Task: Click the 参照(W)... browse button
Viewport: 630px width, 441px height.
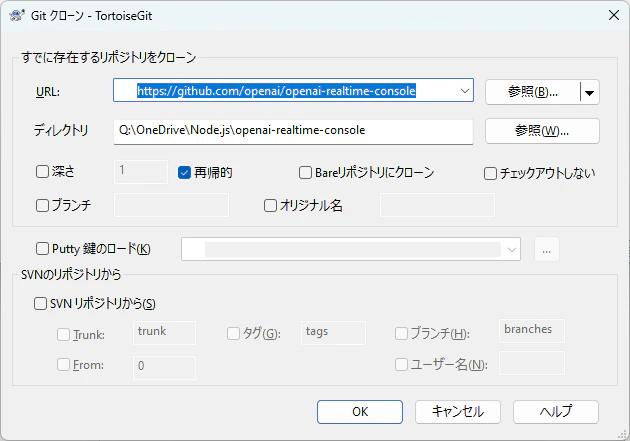Action: coord(542,131)
